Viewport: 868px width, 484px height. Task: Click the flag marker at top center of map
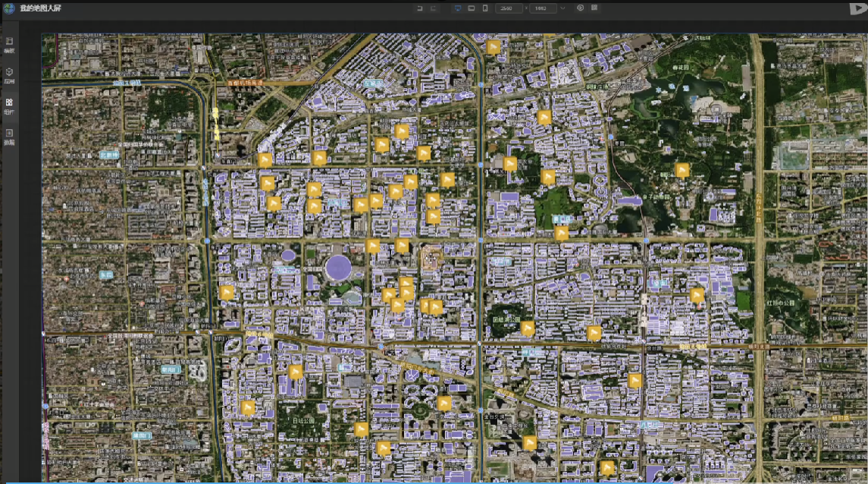494,47
